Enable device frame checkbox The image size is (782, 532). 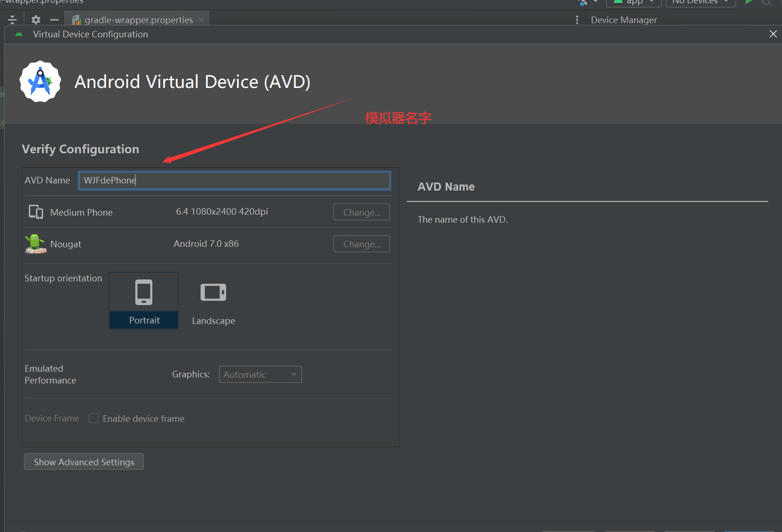[x=94, y=419]
